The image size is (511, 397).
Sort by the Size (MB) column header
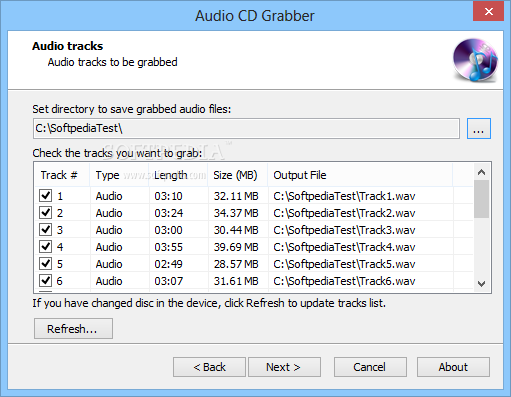238,175
